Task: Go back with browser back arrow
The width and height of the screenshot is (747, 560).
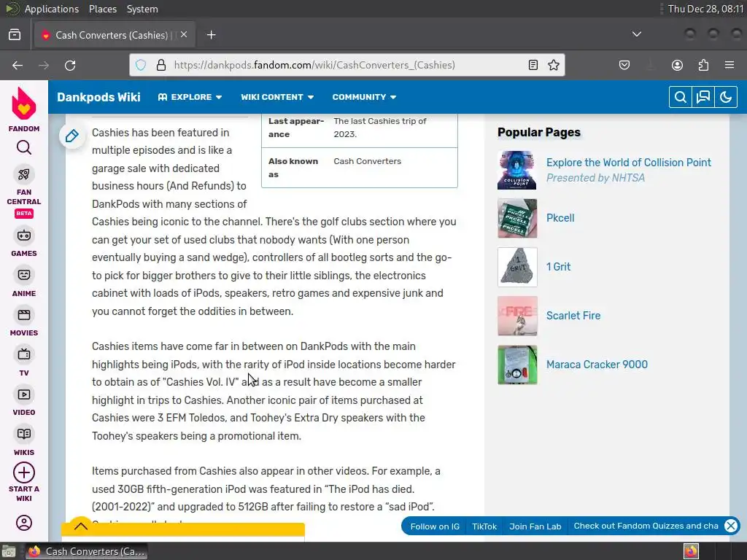Action: [18, 65]
